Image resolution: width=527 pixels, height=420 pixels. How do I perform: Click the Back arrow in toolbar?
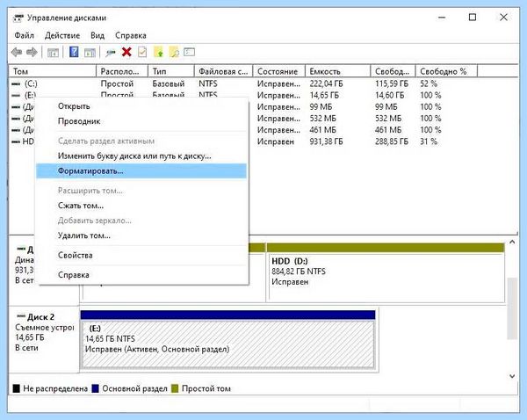[17, 52]
